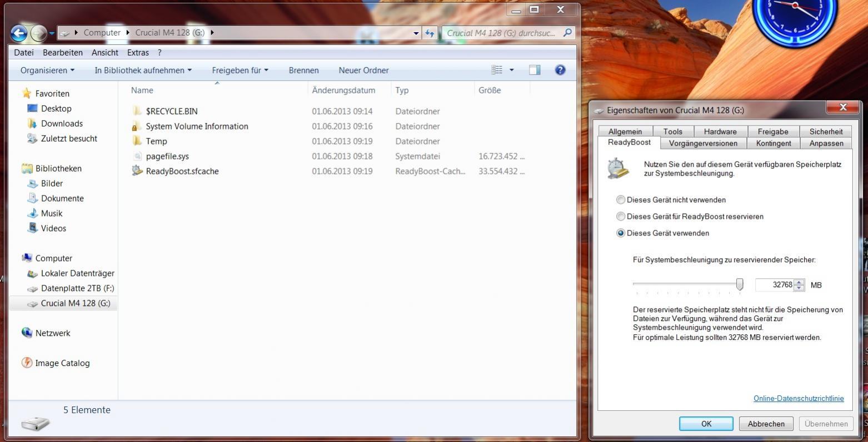Click the Abbrechen button

766,424
